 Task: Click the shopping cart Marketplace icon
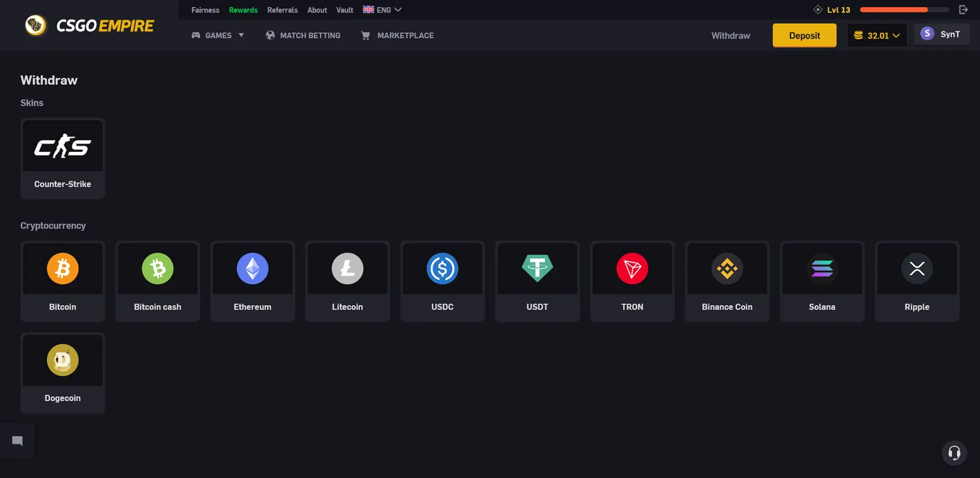coord(365,35)
